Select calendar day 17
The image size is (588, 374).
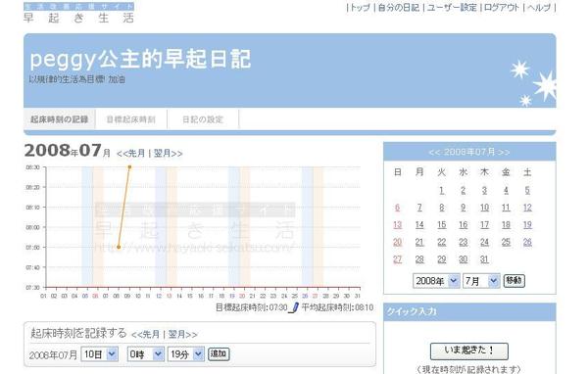point(484,225)
